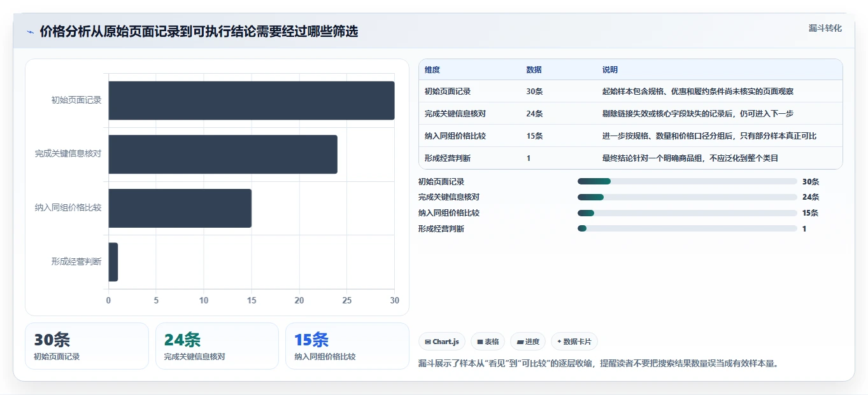868x395 pixels.
Task: Click the 纳入同组价格比较 progress bar showing 15条
Action: [x=687, y=213]
